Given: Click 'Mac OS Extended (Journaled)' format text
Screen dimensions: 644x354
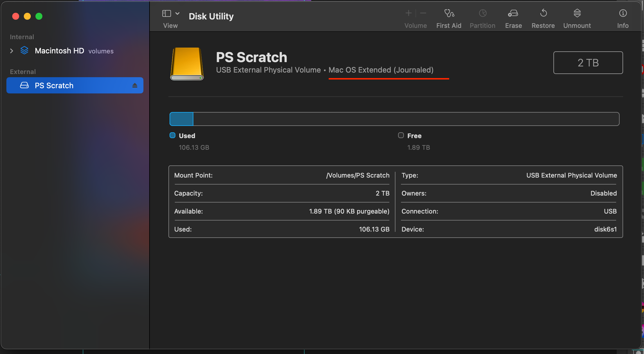Looking at the screenshot, I should (x=381, y=70).
